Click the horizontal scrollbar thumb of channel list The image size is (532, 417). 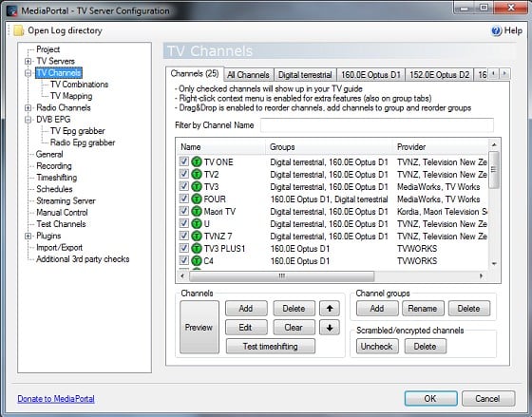(282, 276)
